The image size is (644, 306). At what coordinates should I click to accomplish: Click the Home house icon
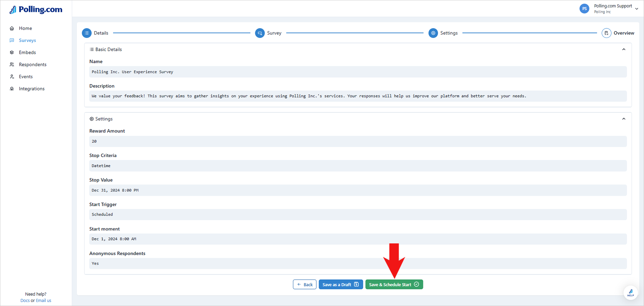[12, 28]
